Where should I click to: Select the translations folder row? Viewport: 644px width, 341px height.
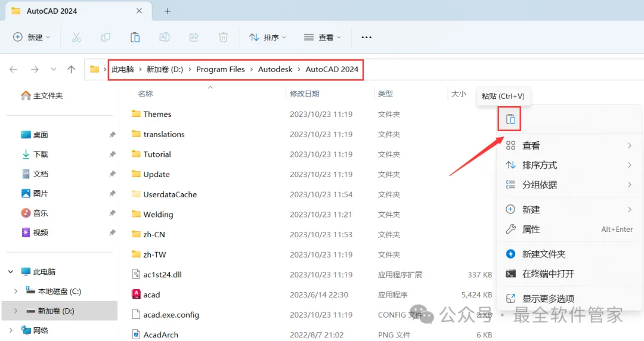point(311,134)
